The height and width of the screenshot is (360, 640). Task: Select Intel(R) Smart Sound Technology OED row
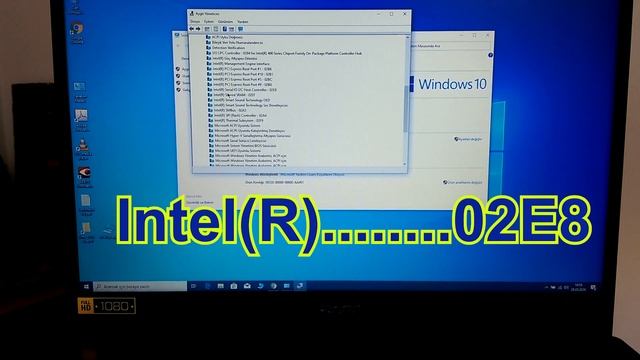239,100
